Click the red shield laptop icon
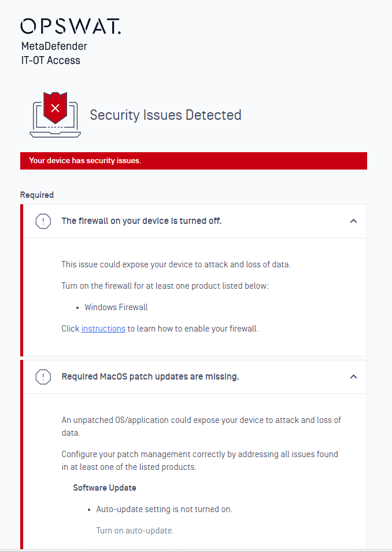Viewport: 392px width, 552px height. pyautogui.click(x=56, y=115)
